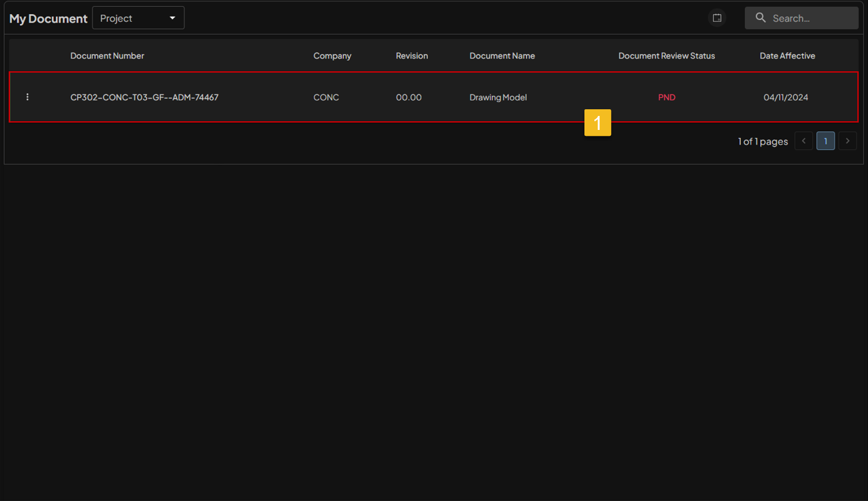Select page 1 in pagination
Viewport: 868px width, 501px height.
coord(825,141)
